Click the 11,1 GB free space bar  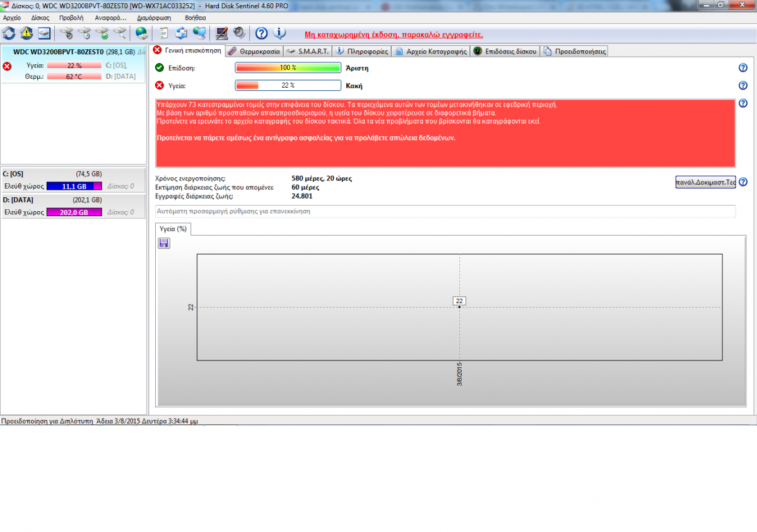pos(74,187)
